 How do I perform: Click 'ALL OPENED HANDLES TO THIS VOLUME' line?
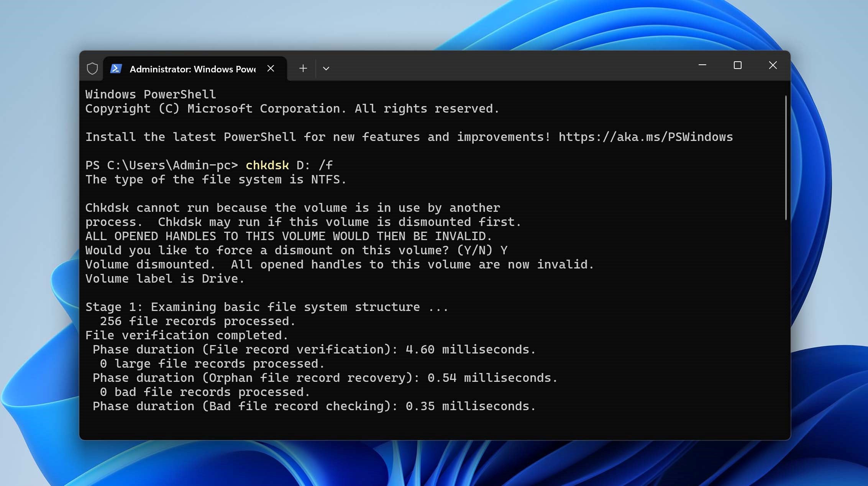tap(289, 236)
